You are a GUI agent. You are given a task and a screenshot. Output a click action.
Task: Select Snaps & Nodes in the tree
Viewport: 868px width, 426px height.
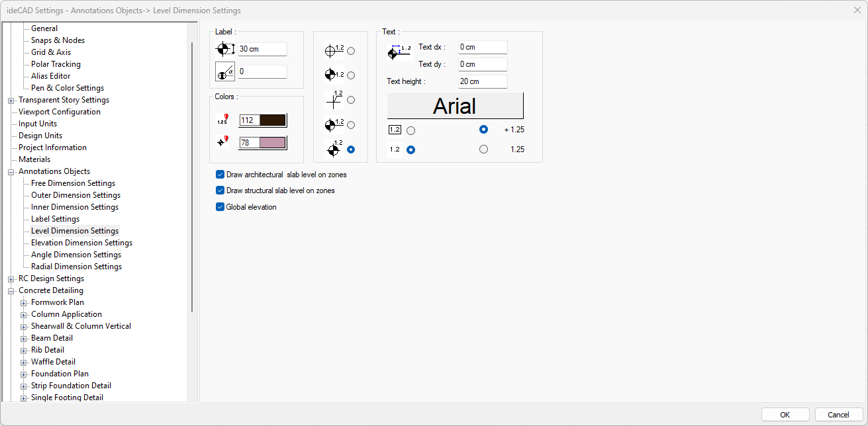[58, 40]
